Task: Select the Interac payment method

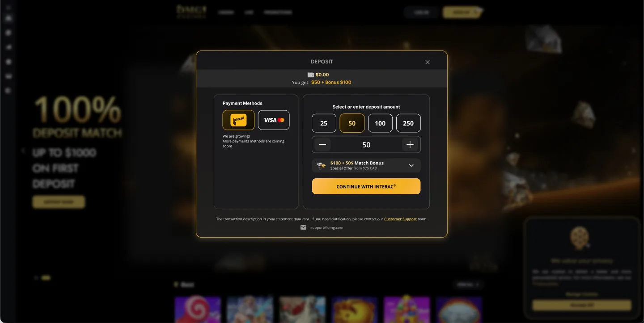Action: (238, 120)
